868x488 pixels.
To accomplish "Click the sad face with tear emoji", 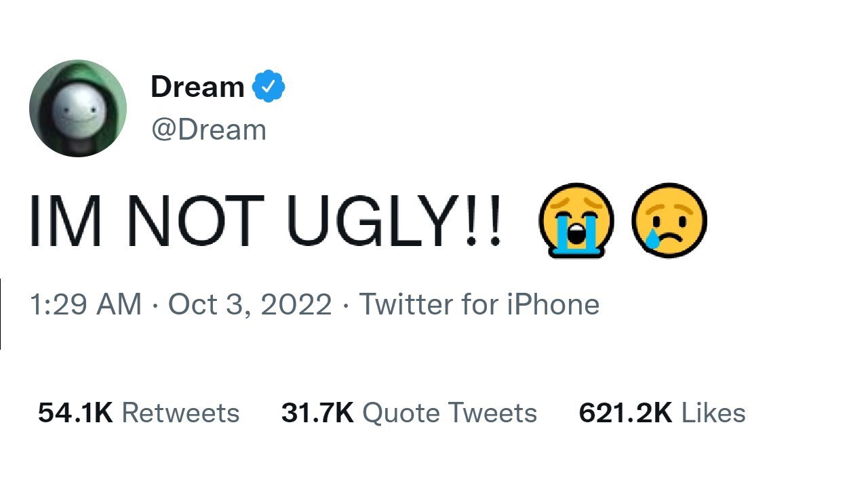I will [x=669, y=220].
